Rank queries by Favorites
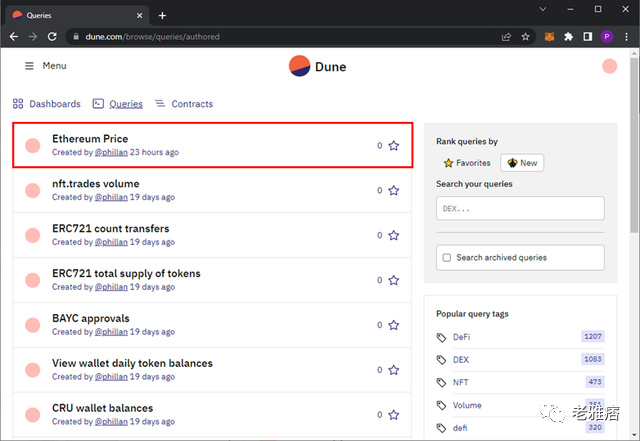 click(x=467, y=163)
